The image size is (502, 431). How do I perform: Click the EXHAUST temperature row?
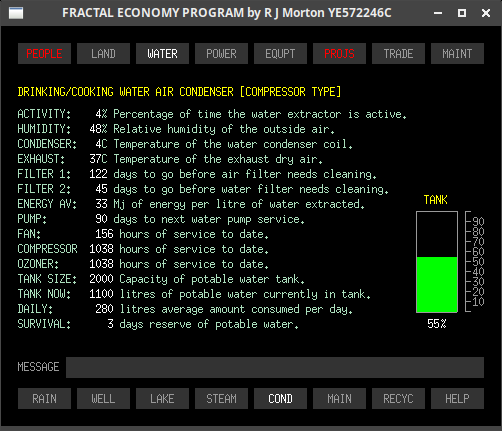pyautogui.click(x=170, y=159)
